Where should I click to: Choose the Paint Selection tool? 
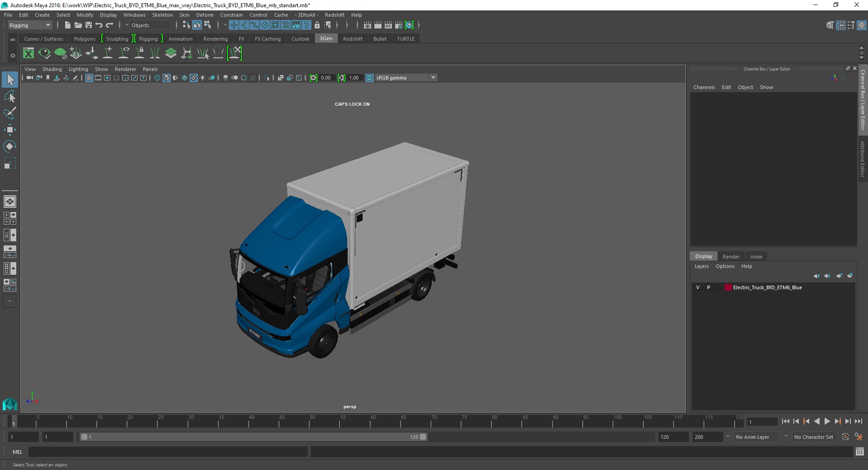pos(10,113)
